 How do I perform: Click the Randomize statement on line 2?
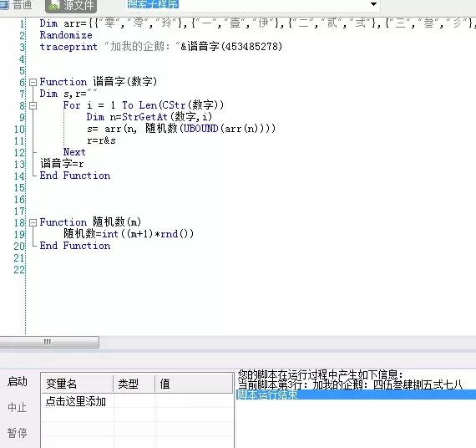[x=66, y=35]
